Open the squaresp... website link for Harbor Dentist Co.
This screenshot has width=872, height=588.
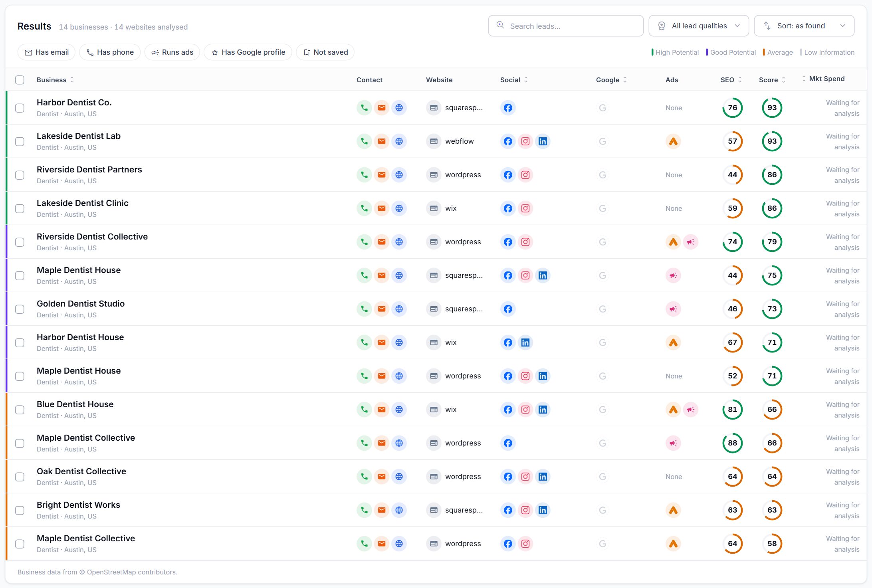[464, 108]
